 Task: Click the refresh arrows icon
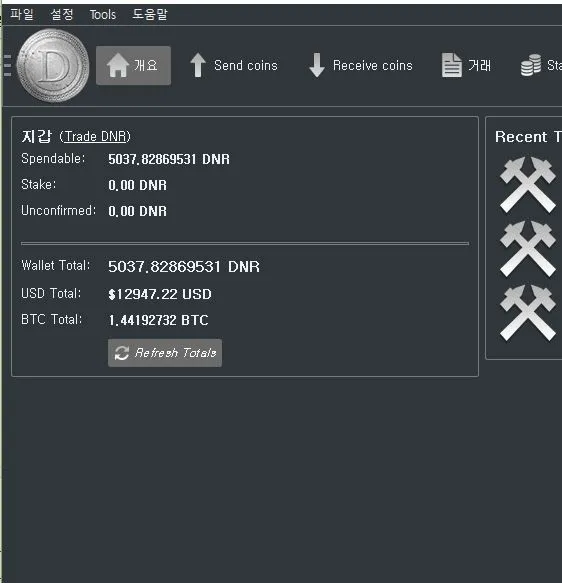[x=122, y=353]
